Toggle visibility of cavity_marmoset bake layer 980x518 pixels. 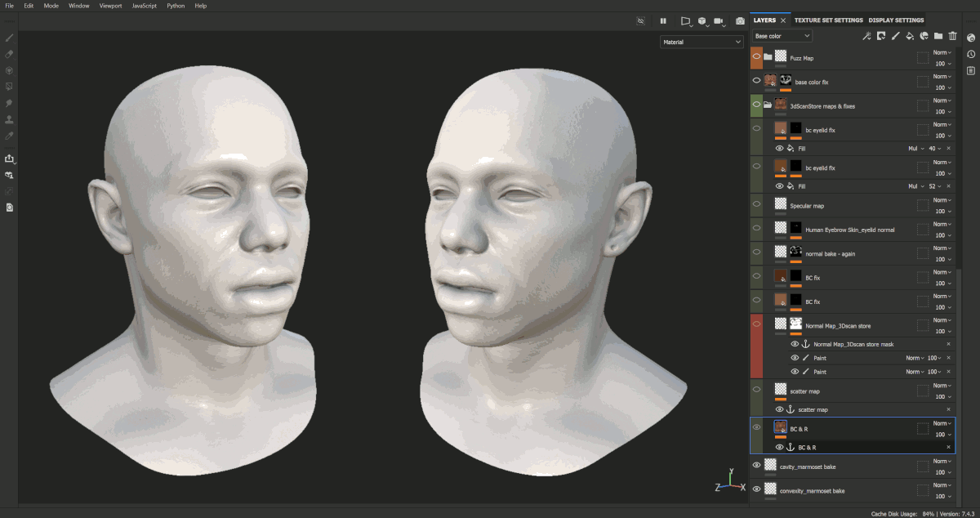pyautogui.click(x=757, y=466)
